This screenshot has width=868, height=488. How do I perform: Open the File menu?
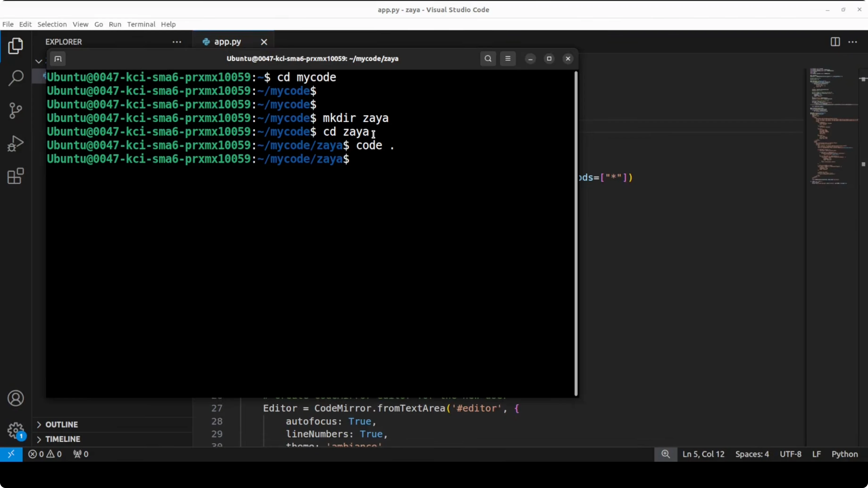[x=8, y=24]
